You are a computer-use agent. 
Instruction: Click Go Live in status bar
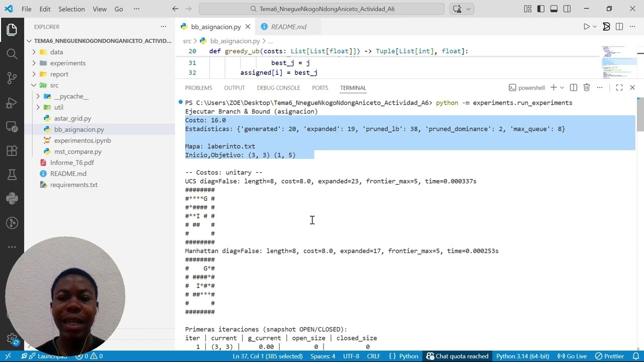[x=571, y=356]
